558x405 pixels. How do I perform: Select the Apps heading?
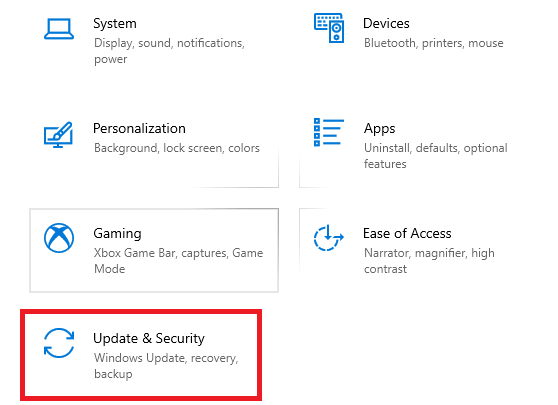[379, 129]
